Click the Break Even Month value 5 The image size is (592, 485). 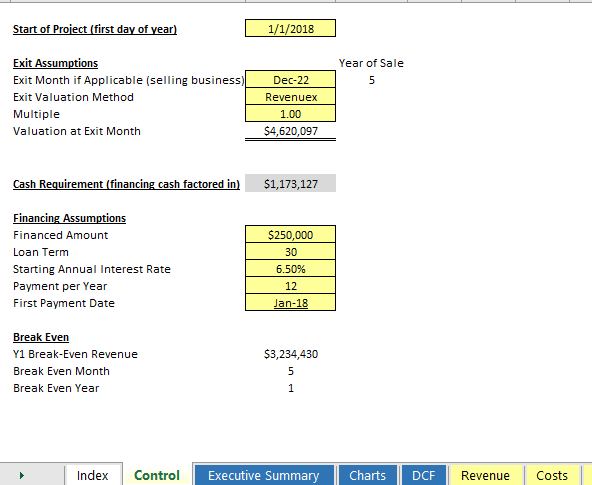click(x=291, y=371)
